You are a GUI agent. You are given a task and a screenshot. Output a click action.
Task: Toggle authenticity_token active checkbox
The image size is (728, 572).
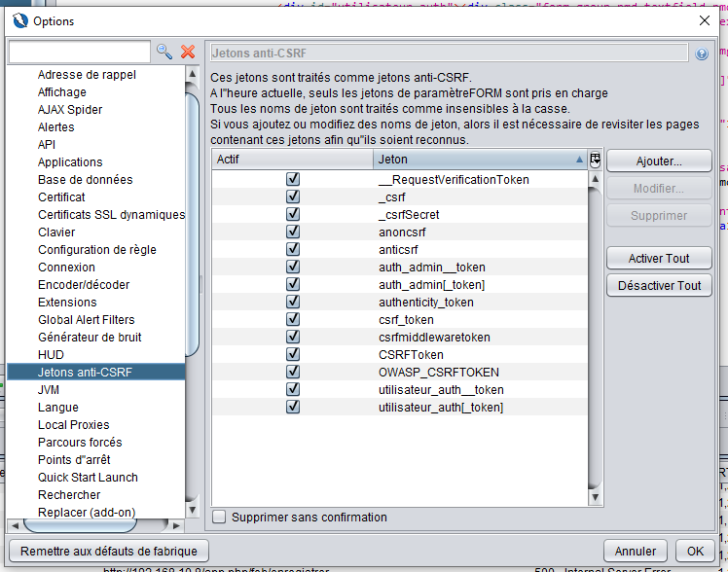pos(293,302)
